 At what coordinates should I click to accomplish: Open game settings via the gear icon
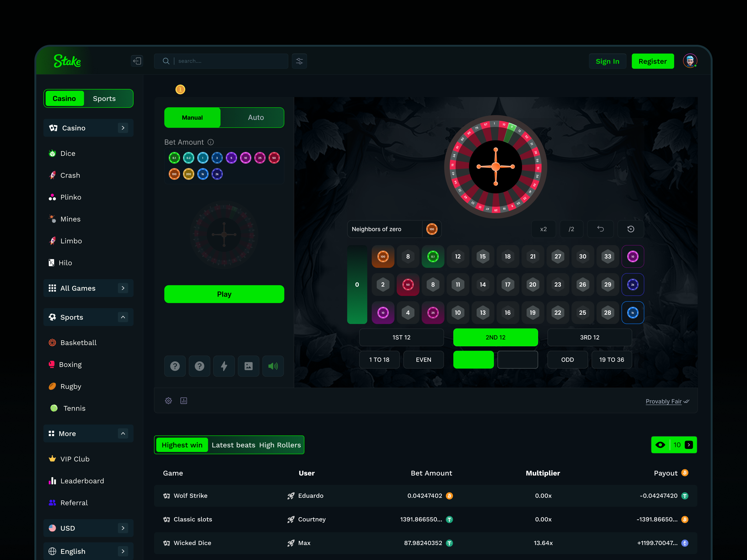tap(168, 401)
